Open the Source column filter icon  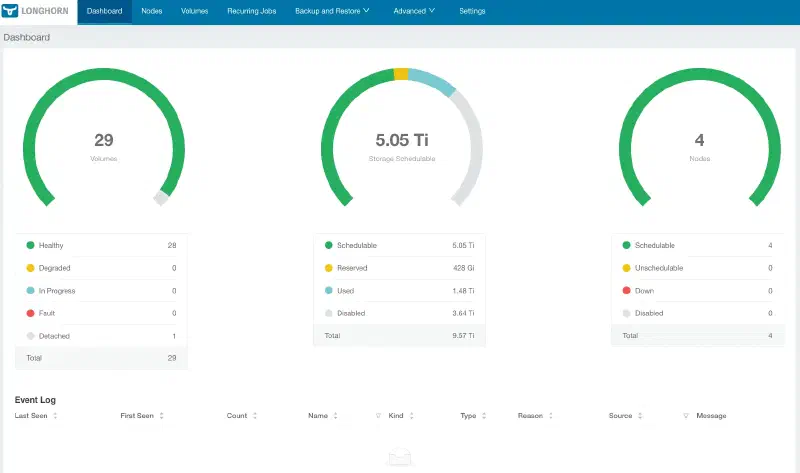click(x=686, y=416)
